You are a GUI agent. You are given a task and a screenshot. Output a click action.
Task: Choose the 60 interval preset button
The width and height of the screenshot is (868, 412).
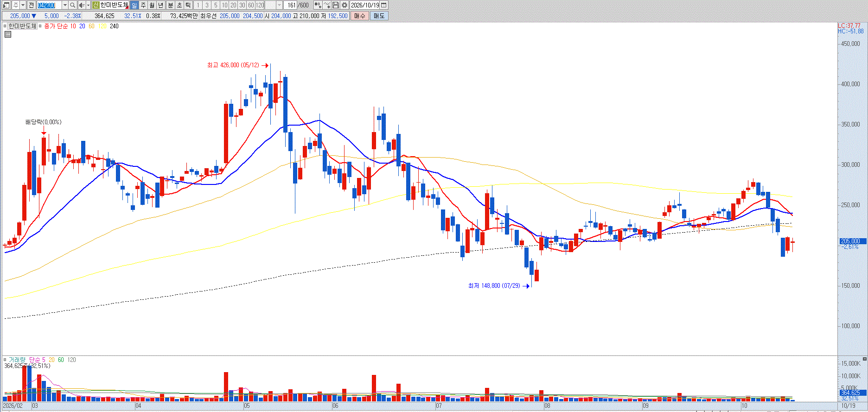tap(251, 5)
